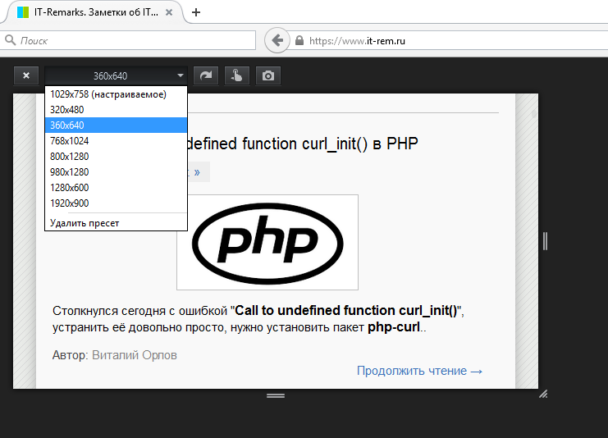Click the rotate viewport icon
This screenshot has height=438, width=608.
[x=206, y=76]
